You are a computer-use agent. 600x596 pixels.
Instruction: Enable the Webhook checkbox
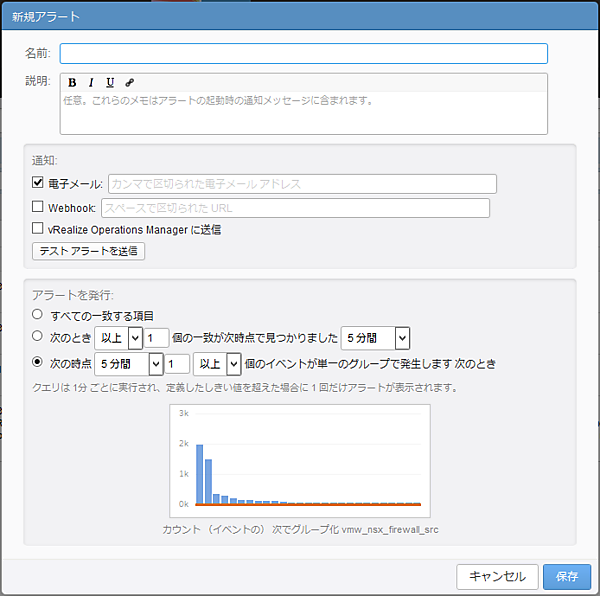coord(38,208)
